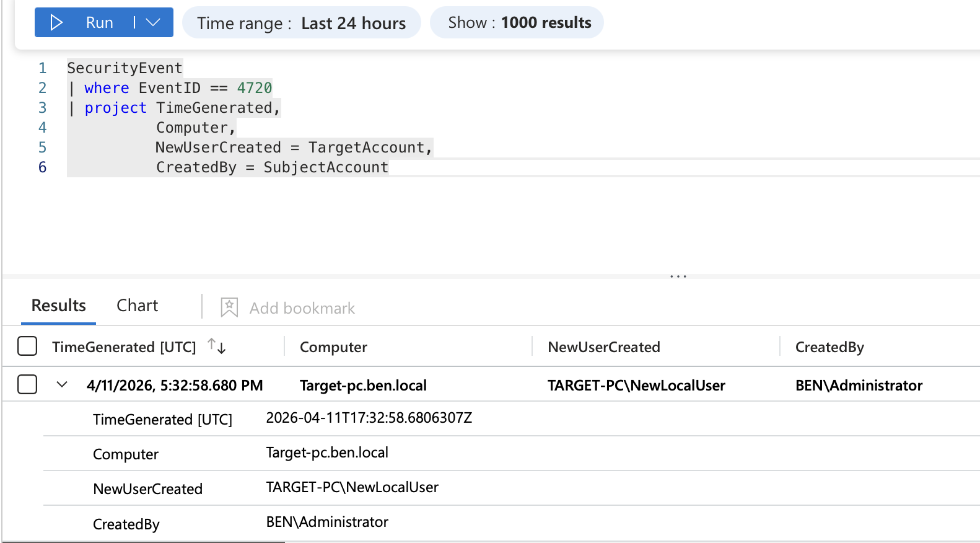This screenshot has height=543, width=980.
Task: Toggle the select-all checkbox in results header
Action: coord(27,346)
